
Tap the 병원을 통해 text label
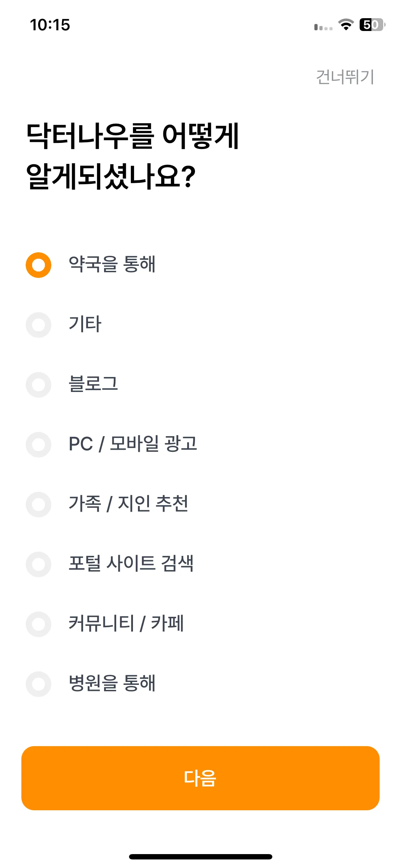coord(112,683)
